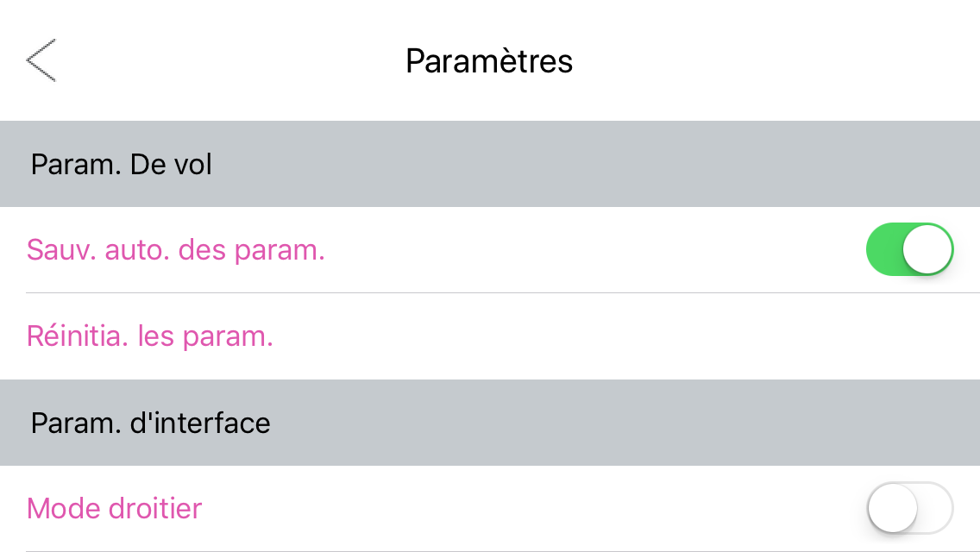Click the Param. De vol section header
Image resolution: width=980 pixels, height=552 pixels.
click(122, 164)
